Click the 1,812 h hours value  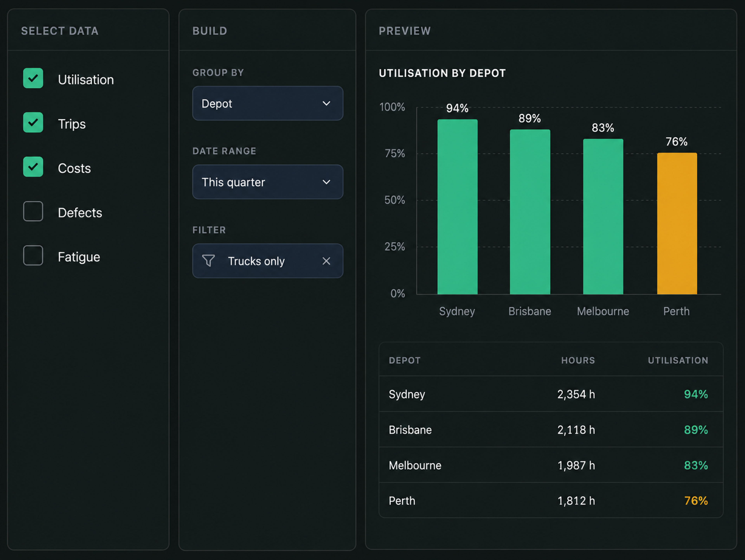576,501
